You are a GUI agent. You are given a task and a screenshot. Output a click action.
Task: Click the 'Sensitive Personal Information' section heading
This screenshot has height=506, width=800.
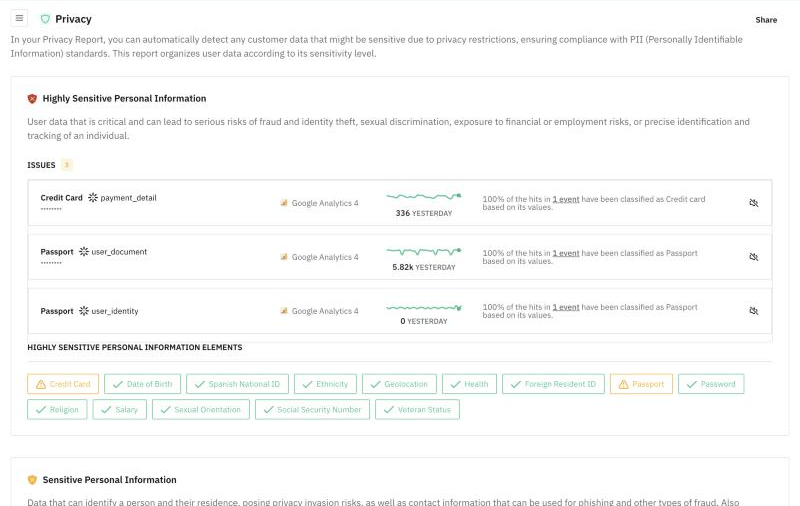point(110,480)
